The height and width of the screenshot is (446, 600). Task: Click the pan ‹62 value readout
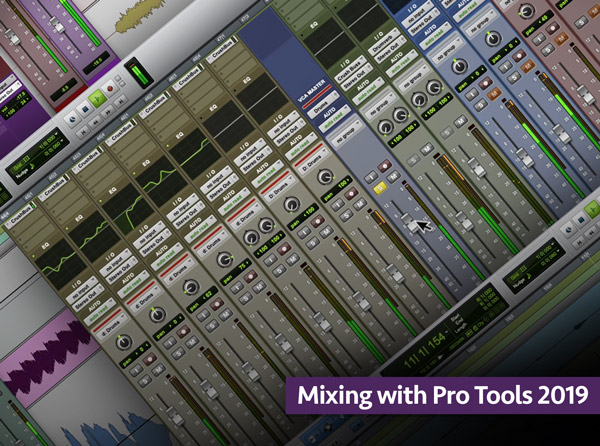point(202,300)
